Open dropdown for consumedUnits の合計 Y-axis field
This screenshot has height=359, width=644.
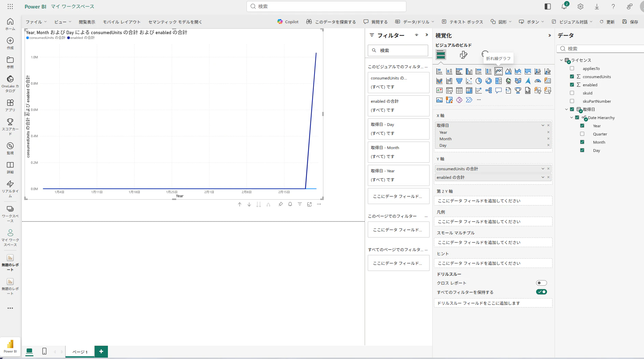pyautogui.click(x=543, y=169)
